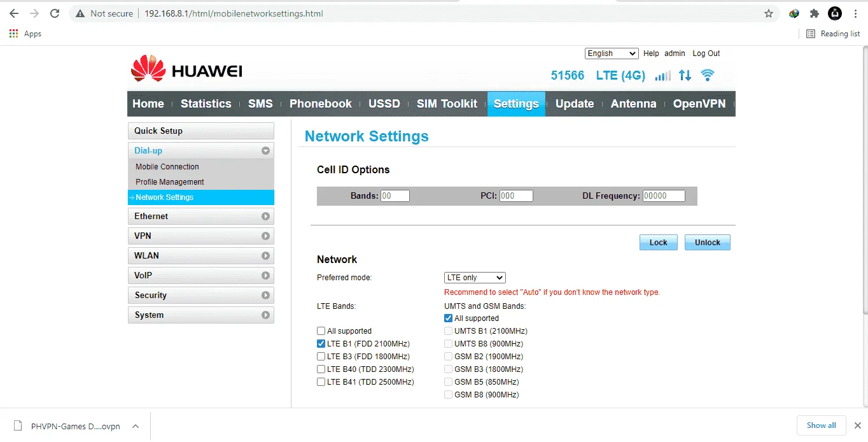
Task: Click the Bands input field
Action: (395, 196)
